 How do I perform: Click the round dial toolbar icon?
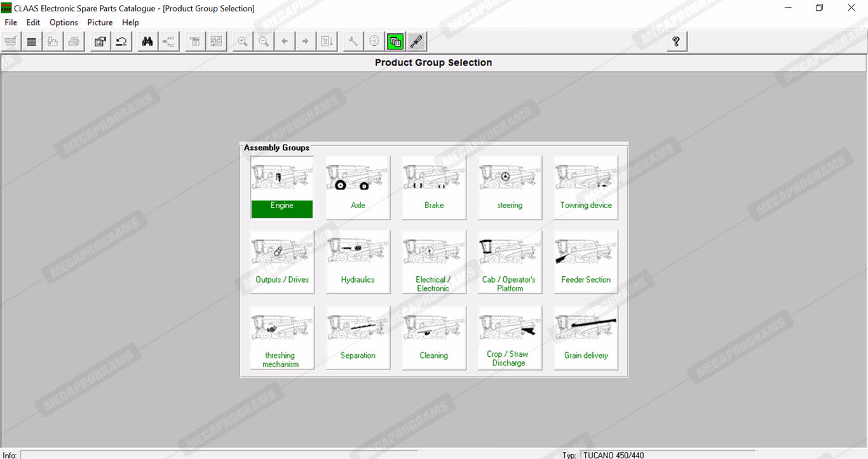(x=374, y=42)
